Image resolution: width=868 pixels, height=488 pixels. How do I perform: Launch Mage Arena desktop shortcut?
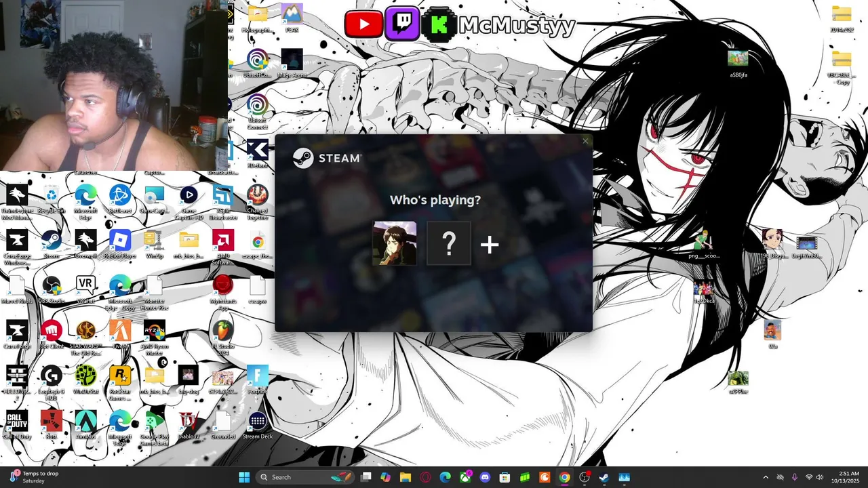click(x=292, y=64)
